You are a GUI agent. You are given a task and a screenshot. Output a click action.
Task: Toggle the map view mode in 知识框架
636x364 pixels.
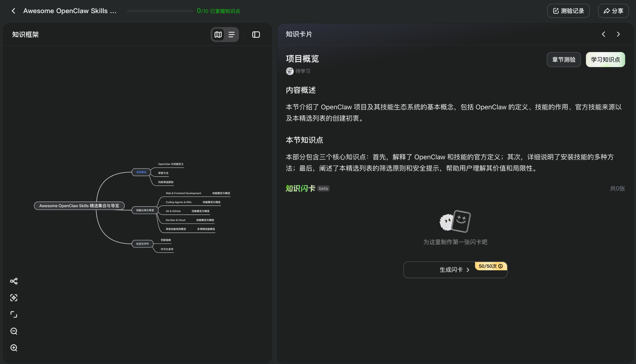point(218,34)
